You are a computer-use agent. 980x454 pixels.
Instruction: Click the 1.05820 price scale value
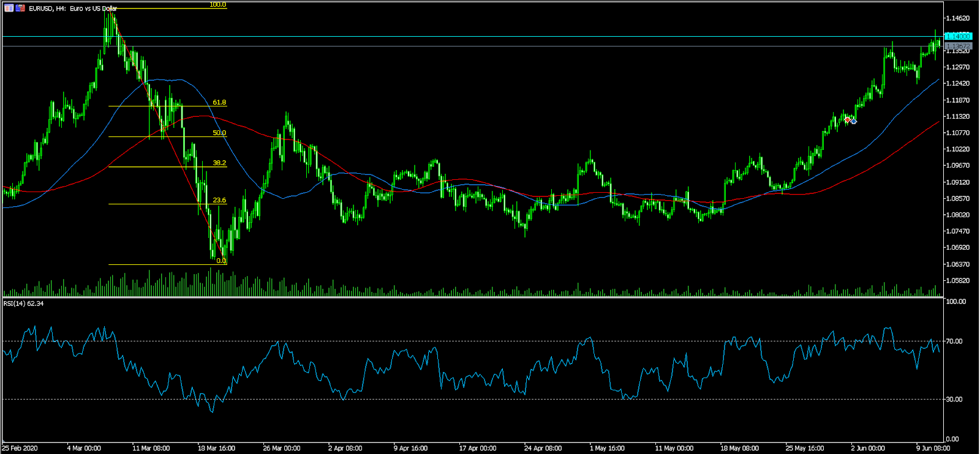coord(958,281)
